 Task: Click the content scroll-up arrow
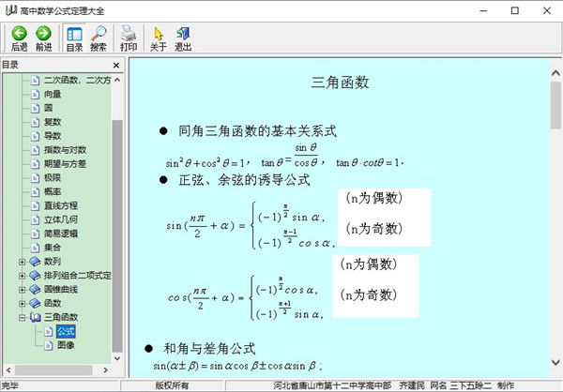[555, 73]
